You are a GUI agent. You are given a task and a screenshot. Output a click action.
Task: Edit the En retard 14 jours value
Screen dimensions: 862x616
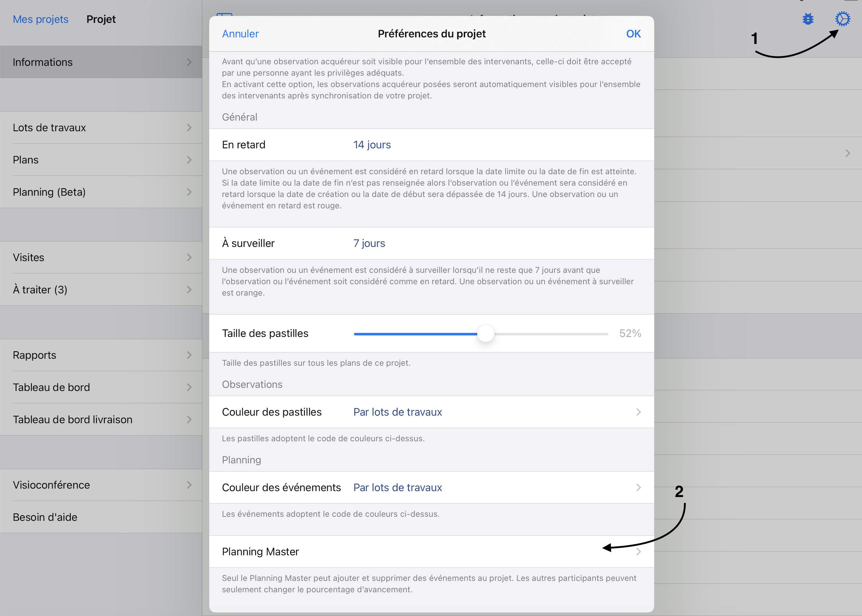pos(372,145)
